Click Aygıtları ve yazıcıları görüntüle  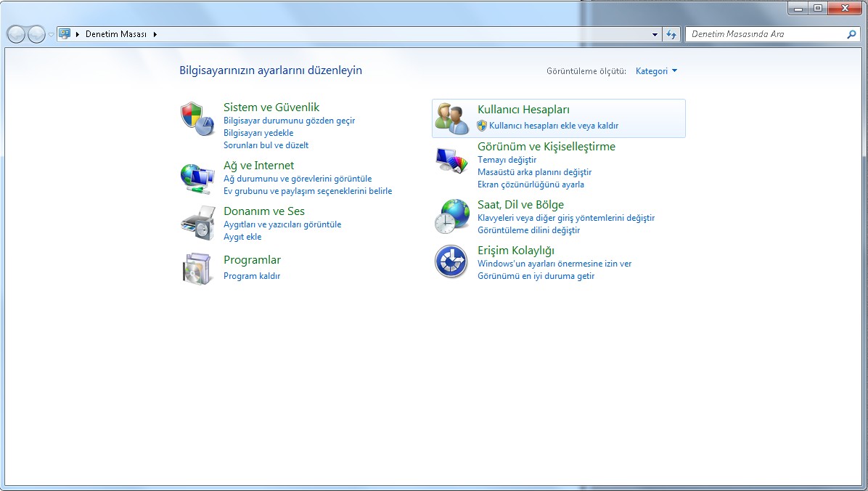282,224
